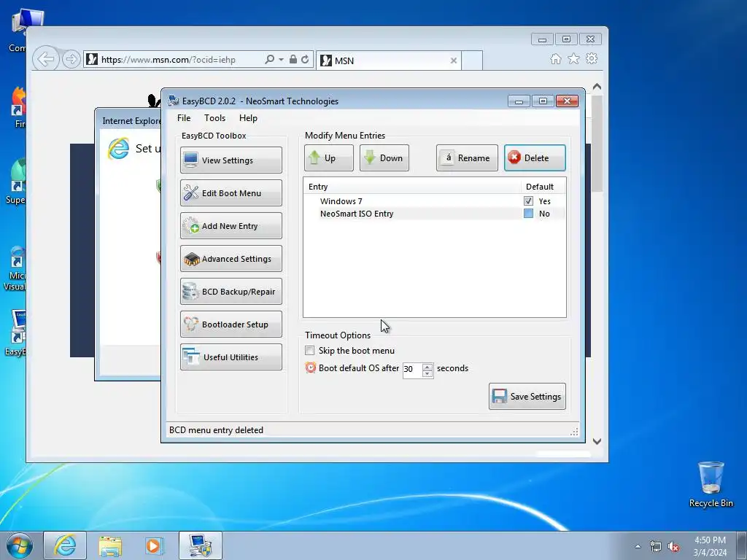The width and height of the screenshot is (747, 560).
Task: Select the Recycle Bin desktop icon
Action: tap(711, 484)
